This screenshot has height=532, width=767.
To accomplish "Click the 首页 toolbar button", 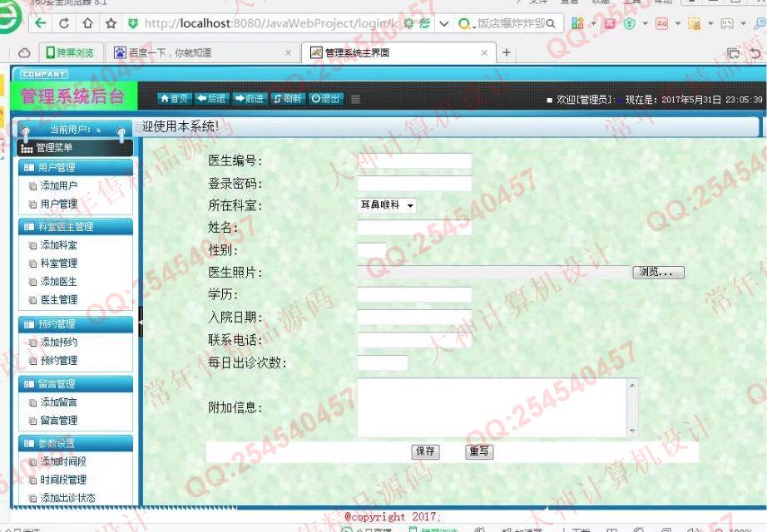I will (175, 99).
